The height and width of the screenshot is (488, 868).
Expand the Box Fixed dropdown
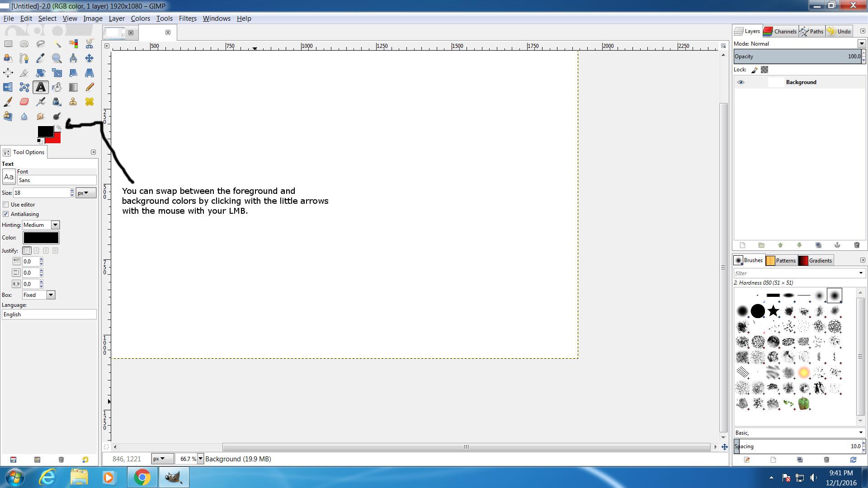coord(51,295)
